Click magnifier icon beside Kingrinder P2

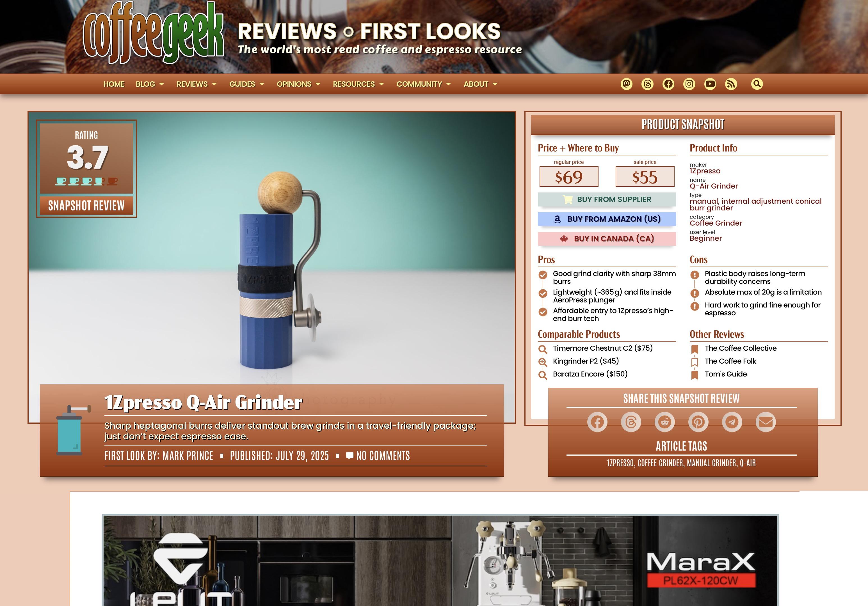(x=542, y=362)
